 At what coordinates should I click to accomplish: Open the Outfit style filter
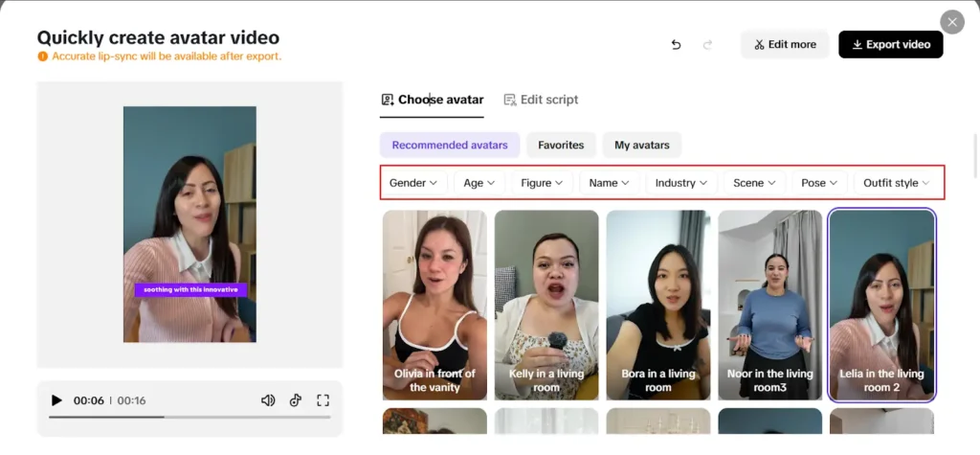tap(896, 183)
